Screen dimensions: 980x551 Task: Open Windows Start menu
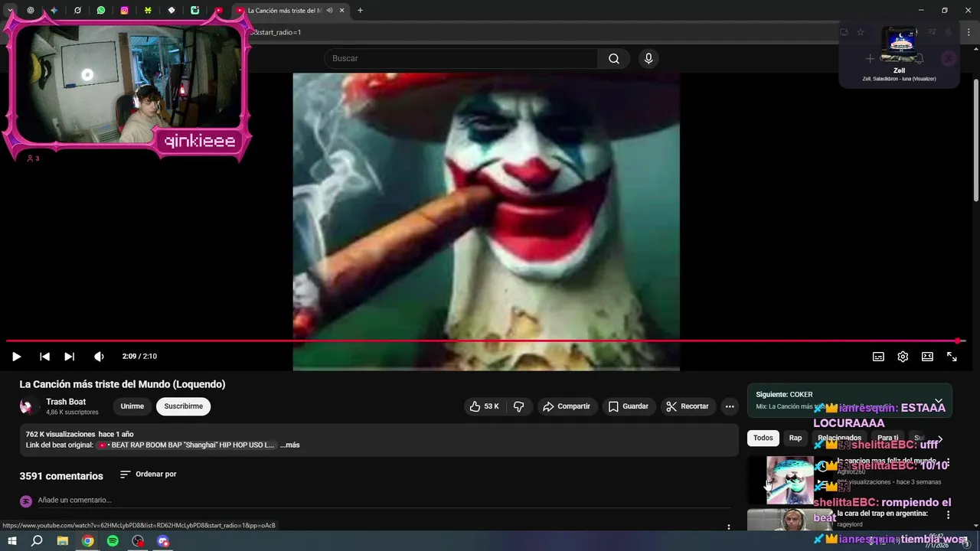point(11,541)
